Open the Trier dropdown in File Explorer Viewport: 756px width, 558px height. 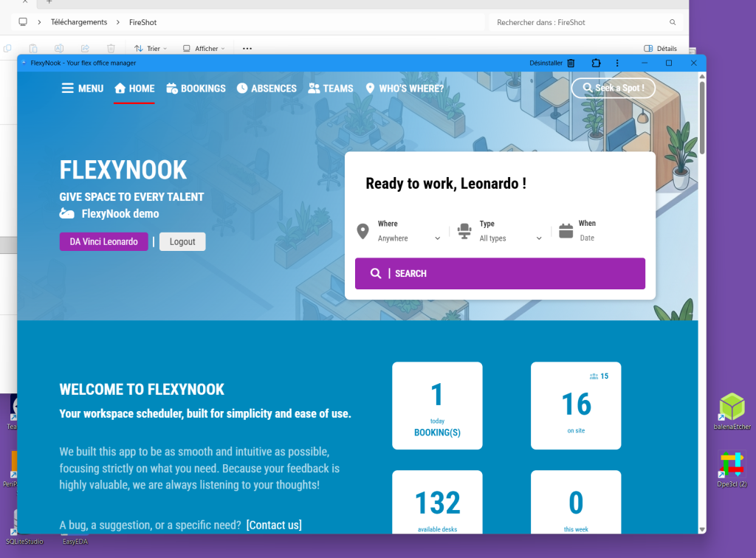(151, 48)
